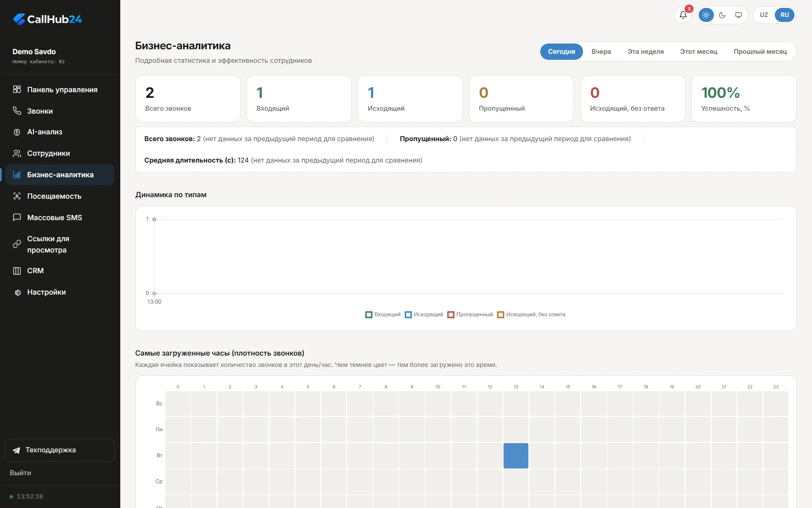Select the Вчера period tab
The image size is (812, 508).
[x=601, y=52]
